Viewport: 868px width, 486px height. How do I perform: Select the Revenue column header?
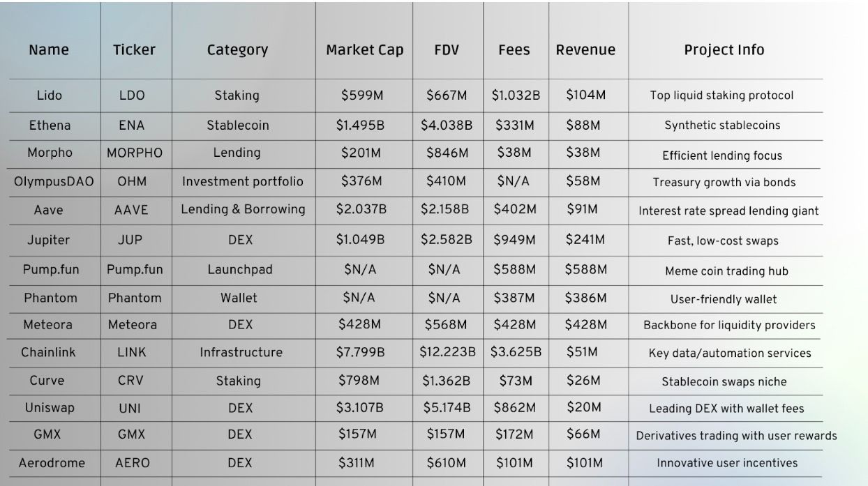click(x=585, y=50)
